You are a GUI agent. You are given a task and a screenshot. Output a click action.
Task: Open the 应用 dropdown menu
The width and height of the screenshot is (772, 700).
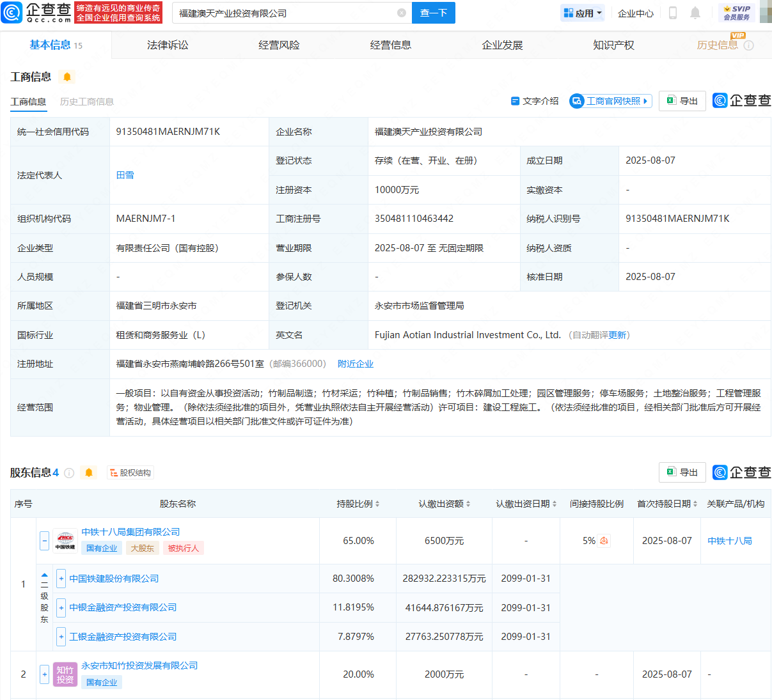tap(583, 13)
